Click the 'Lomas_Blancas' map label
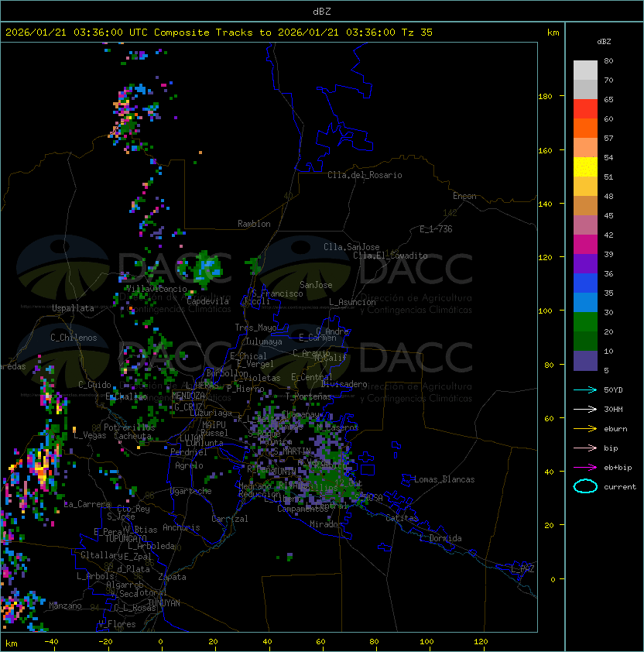The height and width of the screenshot is (652, 644). [444, 479]
